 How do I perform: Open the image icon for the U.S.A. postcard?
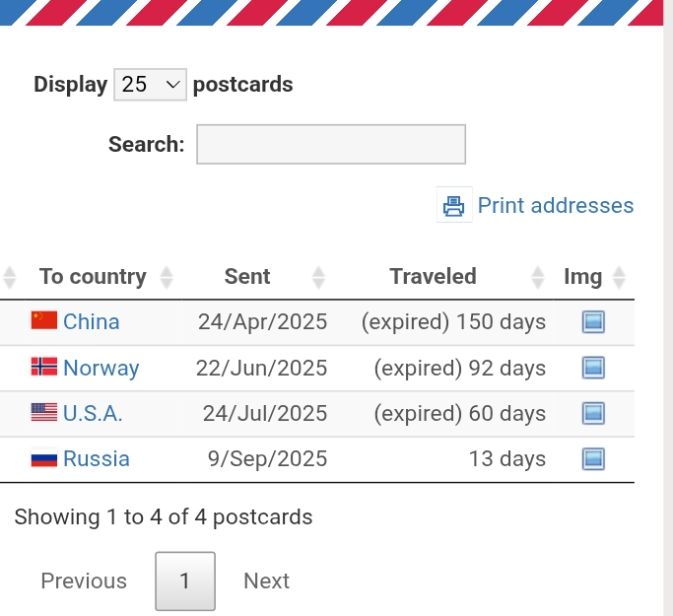pos(593,413)
